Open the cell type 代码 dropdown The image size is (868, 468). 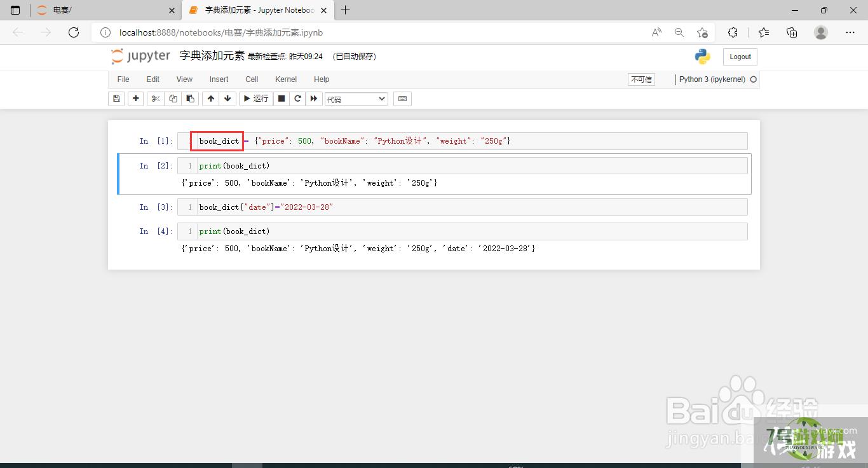tap(356, 99)
